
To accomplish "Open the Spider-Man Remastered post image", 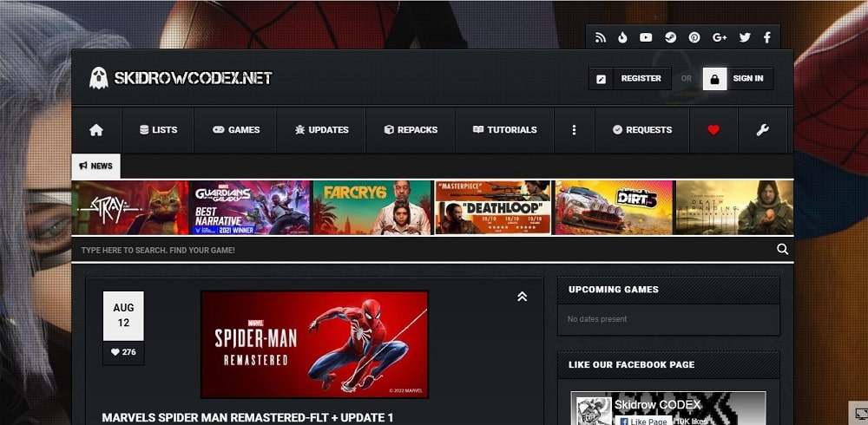I will pyautogui.click(x=314, y=344).
